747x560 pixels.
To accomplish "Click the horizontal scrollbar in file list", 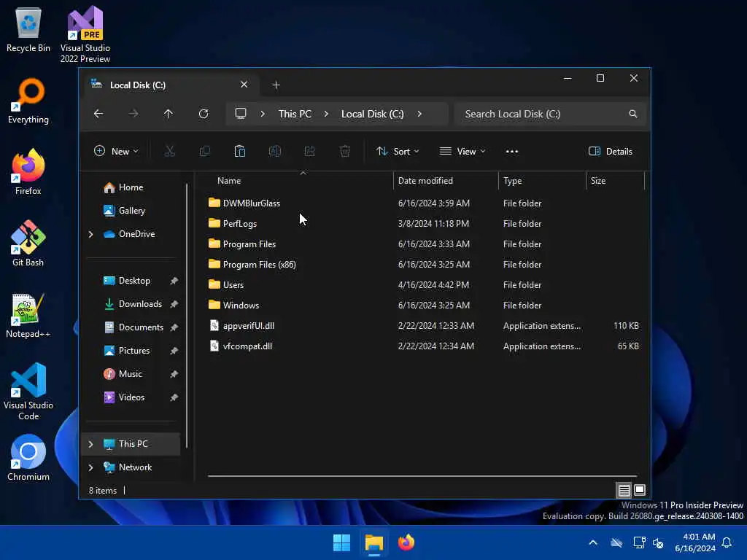I will point(422,475).
